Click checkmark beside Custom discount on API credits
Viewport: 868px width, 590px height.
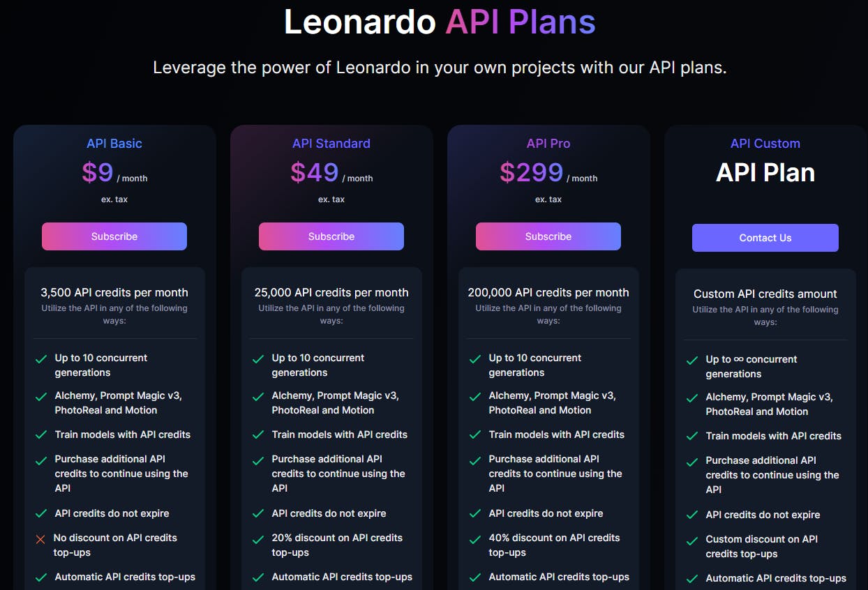pos(692,540)
